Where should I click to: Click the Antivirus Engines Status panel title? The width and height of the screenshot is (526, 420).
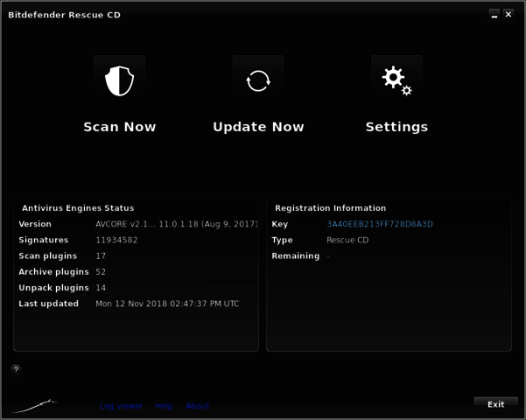[x=78, y=208]
